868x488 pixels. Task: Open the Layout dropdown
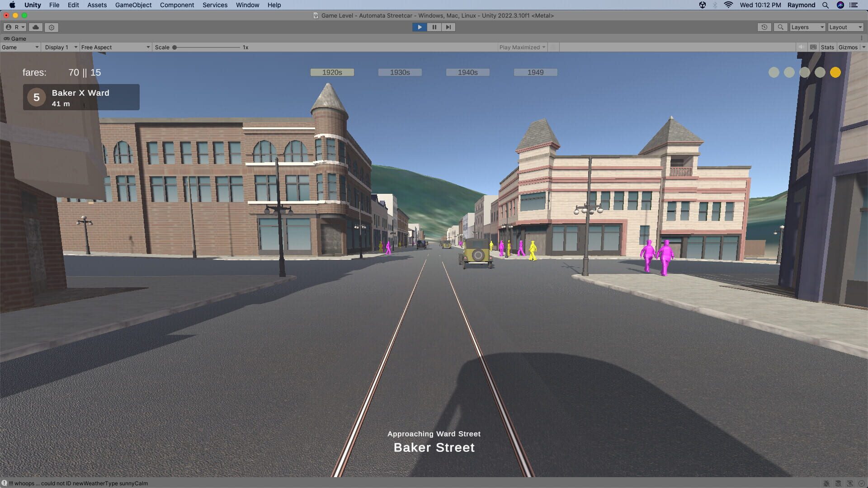coord(845,27)
